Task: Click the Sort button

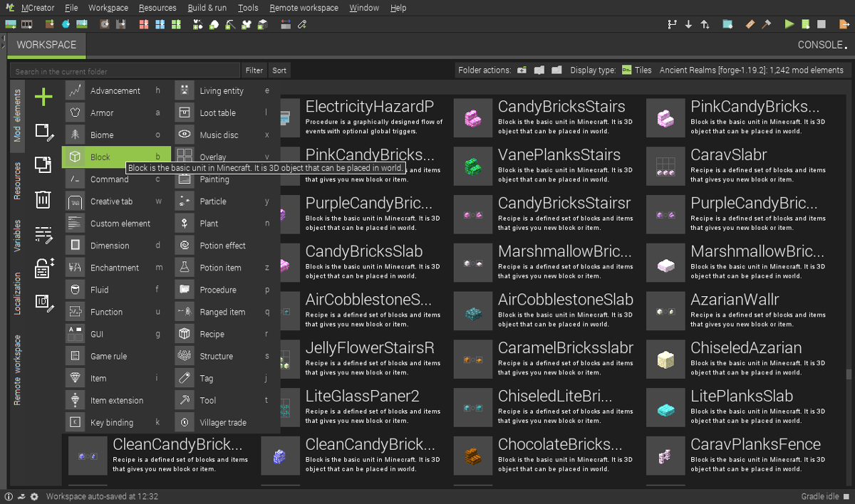Action: tap(279, 70)
